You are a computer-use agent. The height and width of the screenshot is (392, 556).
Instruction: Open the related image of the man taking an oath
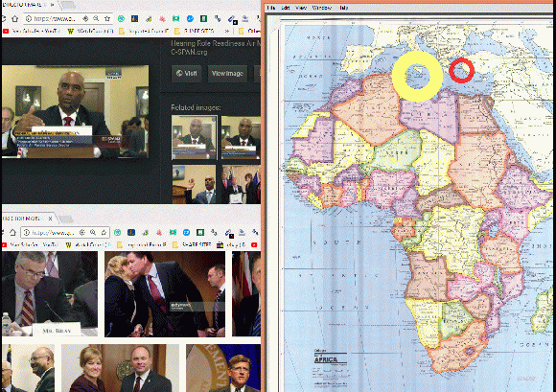(194, 184)
